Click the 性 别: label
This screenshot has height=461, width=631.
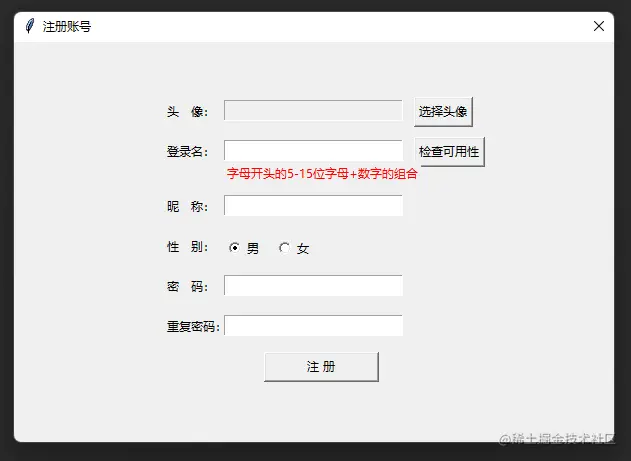[x=187, y=247]
